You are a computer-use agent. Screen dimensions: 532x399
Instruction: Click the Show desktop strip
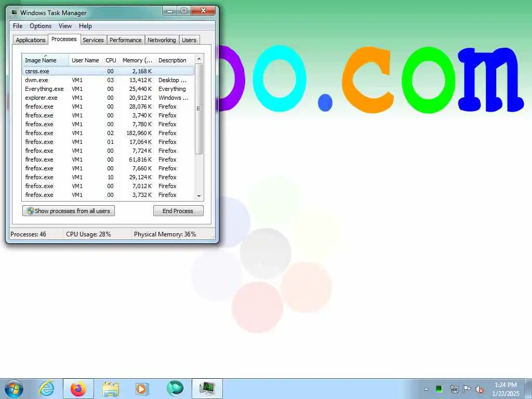pos(529,389)
